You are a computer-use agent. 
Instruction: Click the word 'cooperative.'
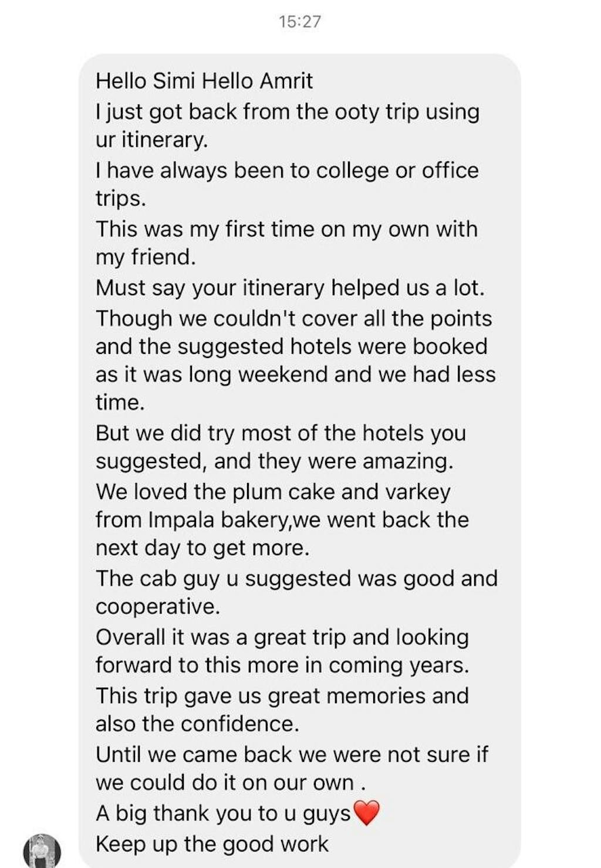(158, 607)
